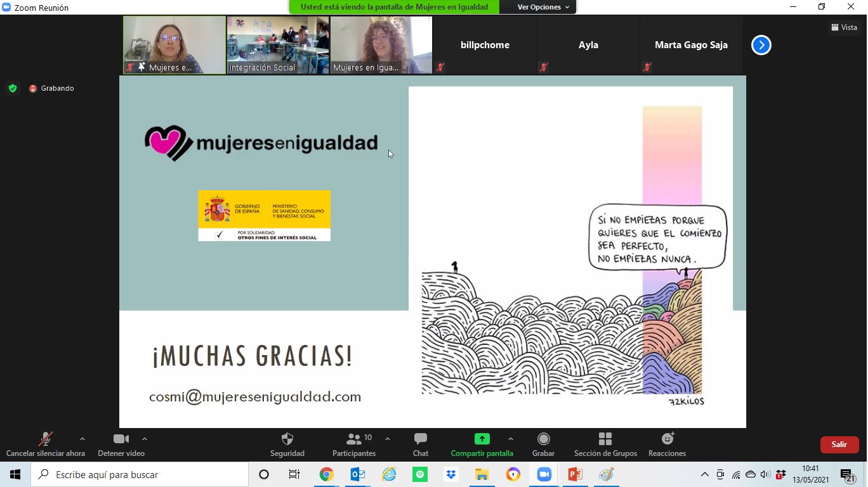Click Windows search box Escribe aquí para buscar
The height and width of the screenshot is (487, 868).
pos(140,474)
